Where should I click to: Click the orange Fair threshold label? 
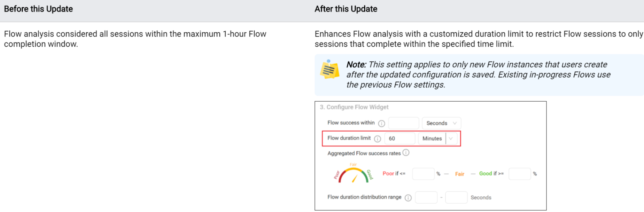459,174
